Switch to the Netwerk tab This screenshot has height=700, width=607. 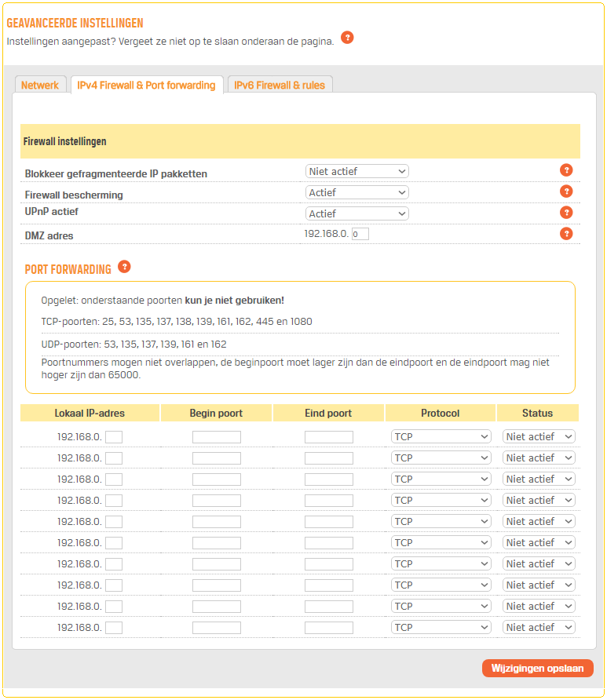pyautogui.click(x=40, y=86)
